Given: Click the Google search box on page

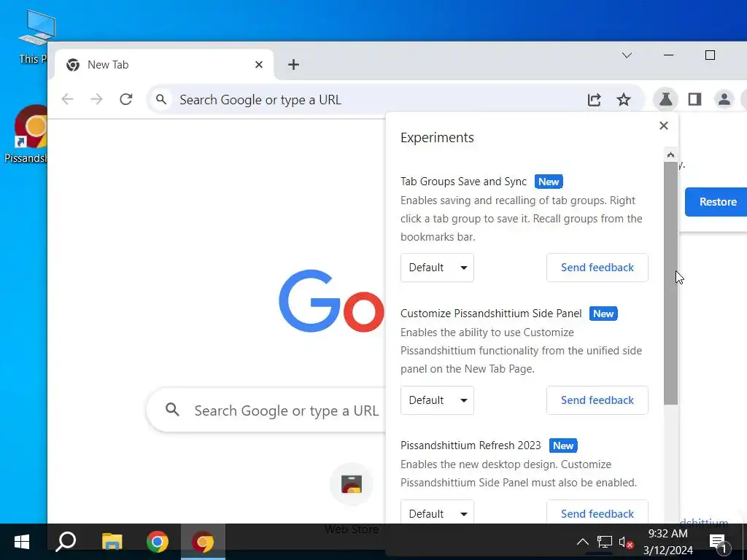Looking at the screenshot, I should tap(267, 411).
